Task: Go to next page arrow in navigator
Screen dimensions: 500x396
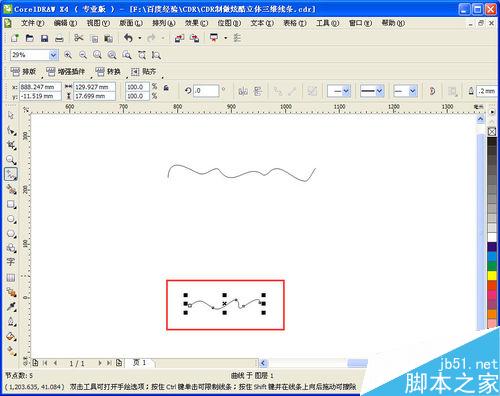Action: point(100,363)
